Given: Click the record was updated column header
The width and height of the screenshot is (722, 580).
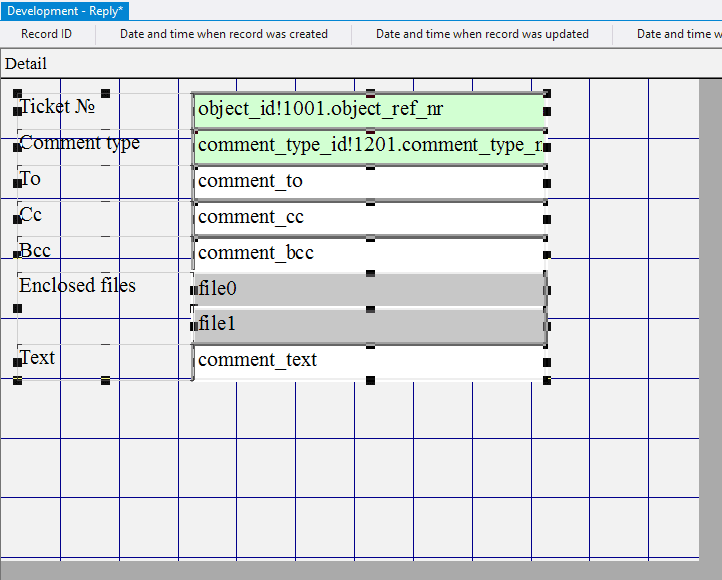Looking at the screenshot, I should point(482,34).
